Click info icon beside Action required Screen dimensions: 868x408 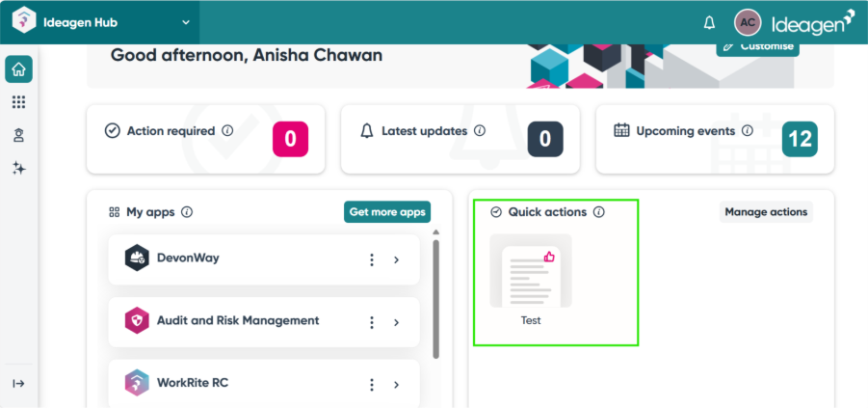pos(227,130)
